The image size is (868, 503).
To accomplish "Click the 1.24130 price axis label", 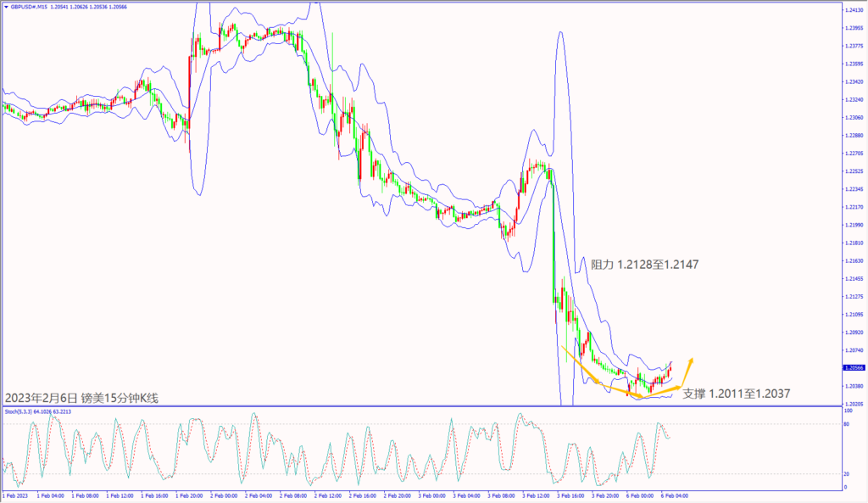I will [x=854, y=10].
